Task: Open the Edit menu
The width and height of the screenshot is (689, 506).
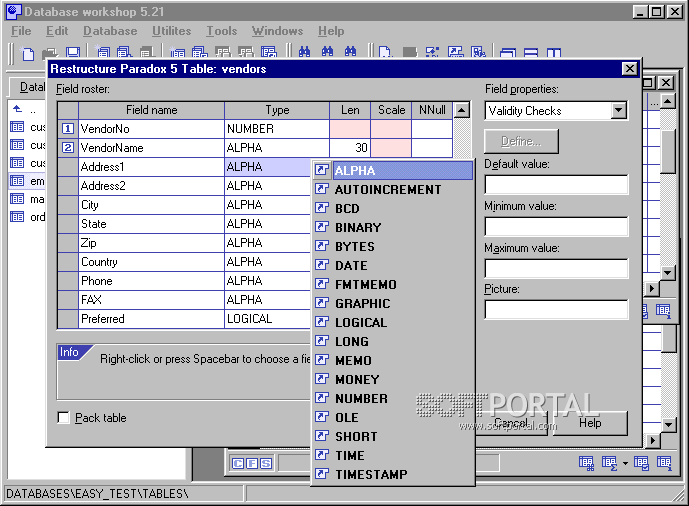Action: coord(57,31)
